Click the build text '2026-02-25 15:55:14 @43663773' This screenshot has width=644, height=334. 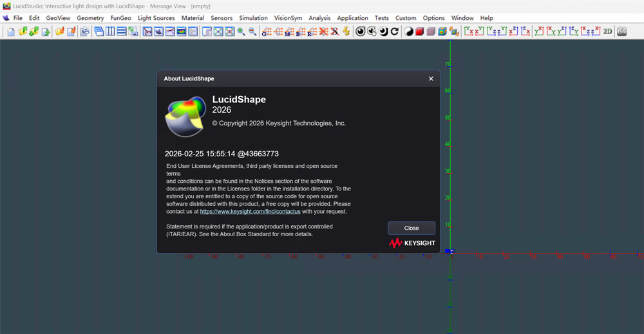click(222, 154)
